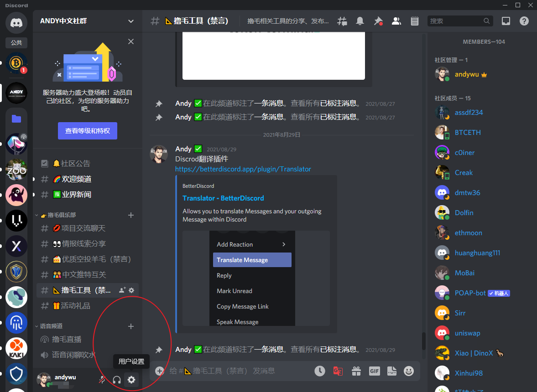Open the threads icon in channel header
This screenshot has height=392, width=537.
tap(342, 21)
